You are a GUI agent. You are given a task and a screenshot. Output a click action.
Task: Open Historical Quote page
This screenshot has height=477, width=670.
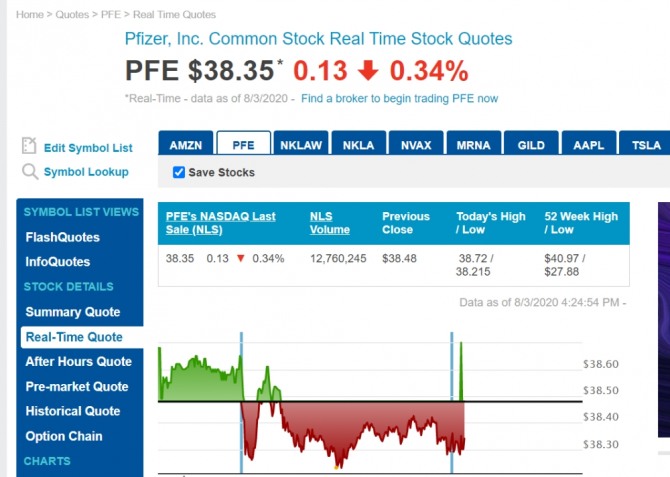pyautogui.click(x=73, y=411)
